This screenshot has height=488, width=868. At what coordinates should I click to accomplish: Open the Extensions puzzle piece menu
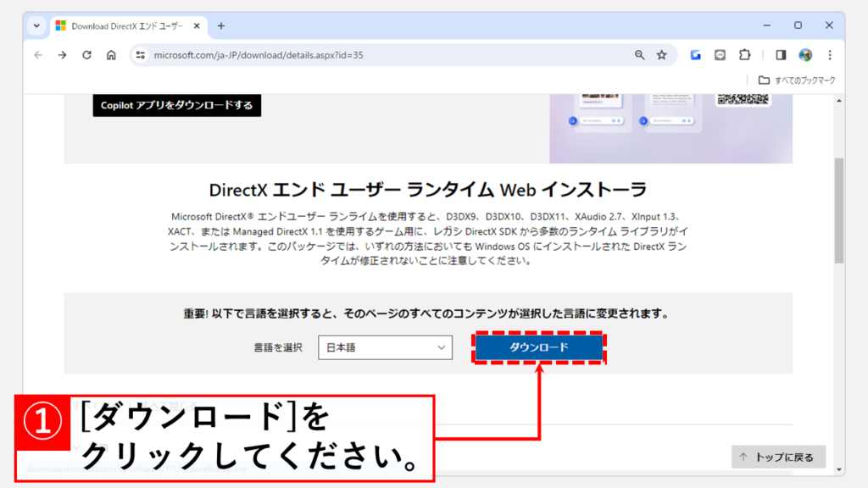click(x=744, y=55)
